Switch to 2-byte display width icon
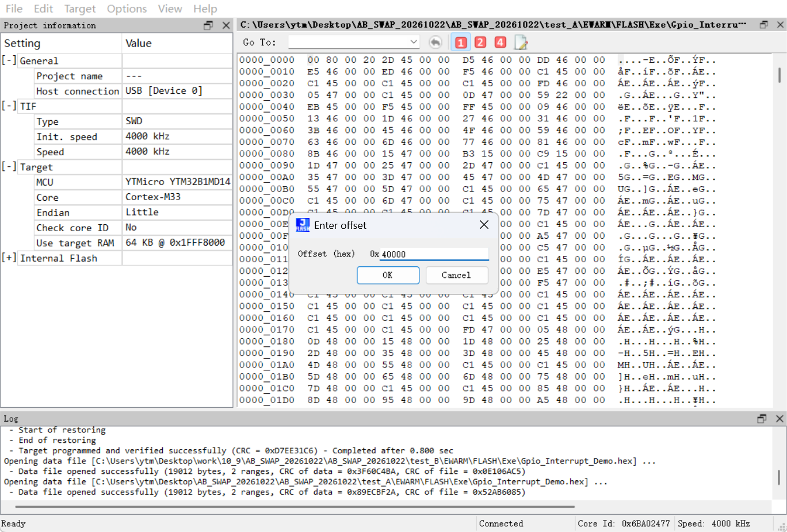 point(480,42)
